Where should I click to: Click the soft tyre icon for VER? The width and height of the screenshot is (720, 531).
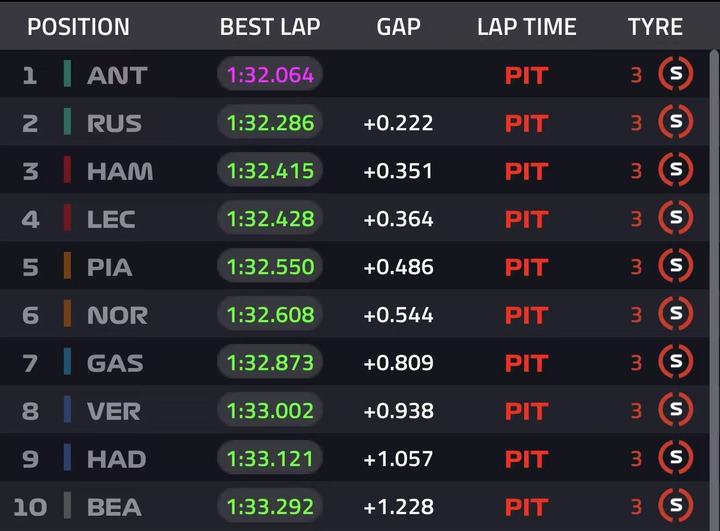[676, 410]
